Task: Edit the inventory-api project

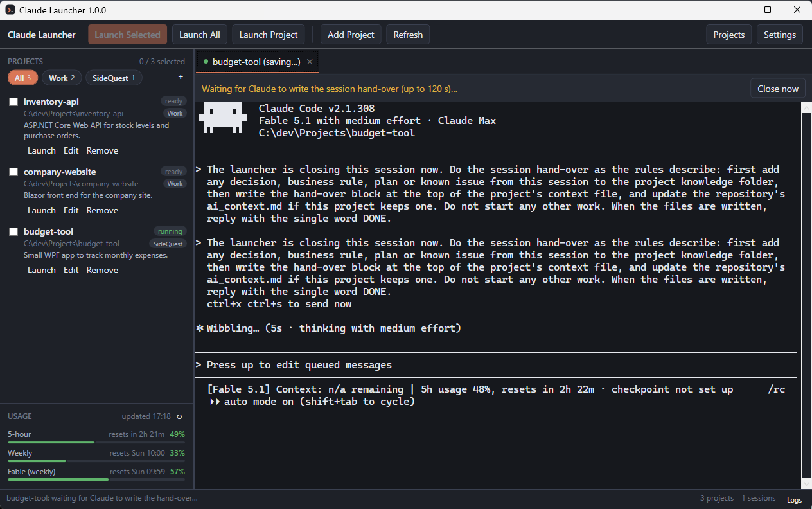Action: tap(71, 150)
